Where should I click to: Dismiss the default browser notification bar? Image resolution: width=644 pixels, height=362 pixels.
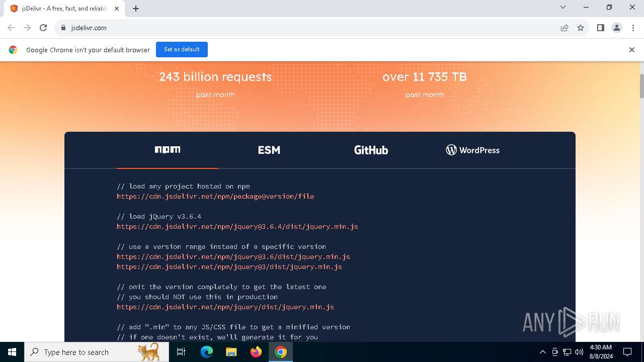tap(632, 50)
